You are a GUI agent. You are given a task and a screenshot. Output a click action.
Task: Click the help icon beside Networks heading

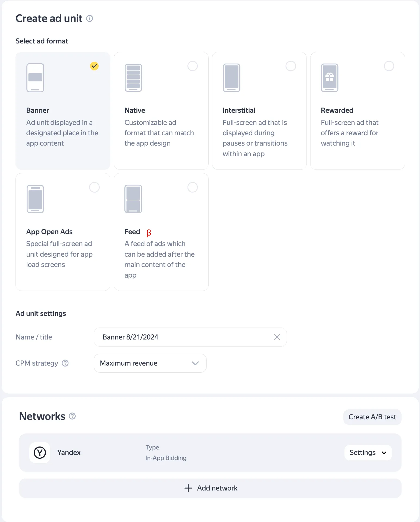(x=72, y=416)
